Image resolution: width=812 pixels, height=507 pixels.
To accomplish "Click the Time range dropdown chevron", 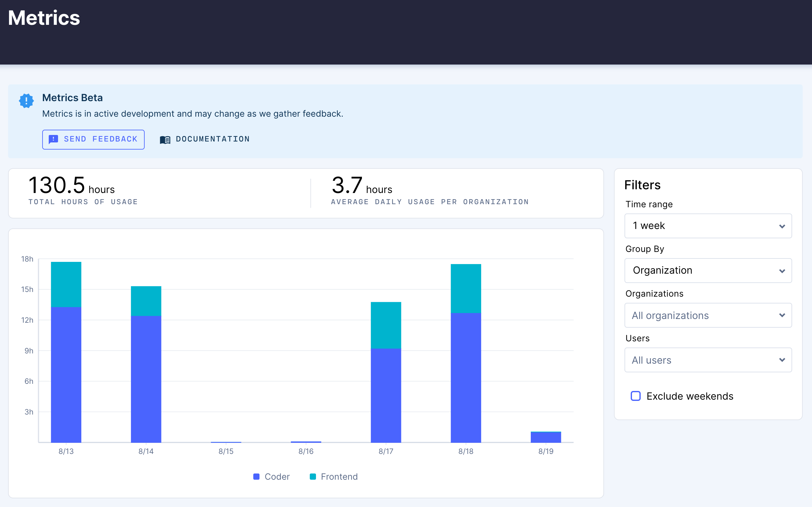I will pos(782,226).
